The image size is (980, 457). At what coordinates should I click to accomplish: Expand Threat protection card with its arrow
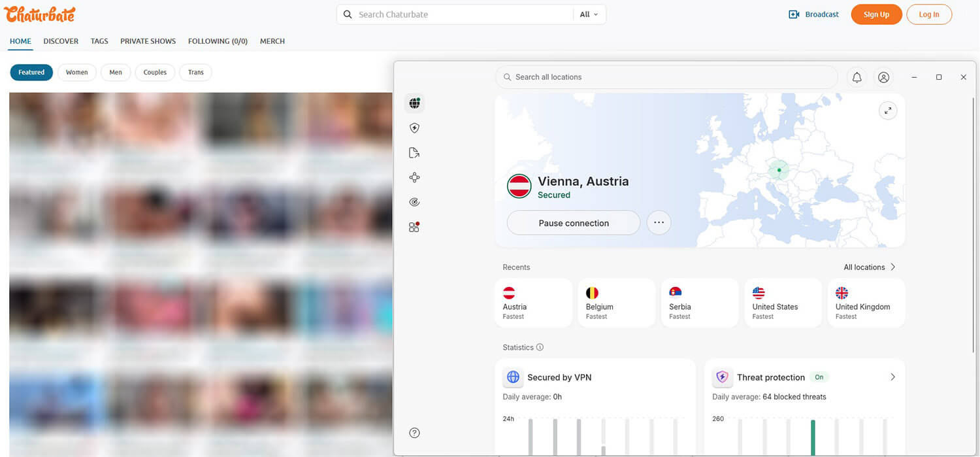892,377
